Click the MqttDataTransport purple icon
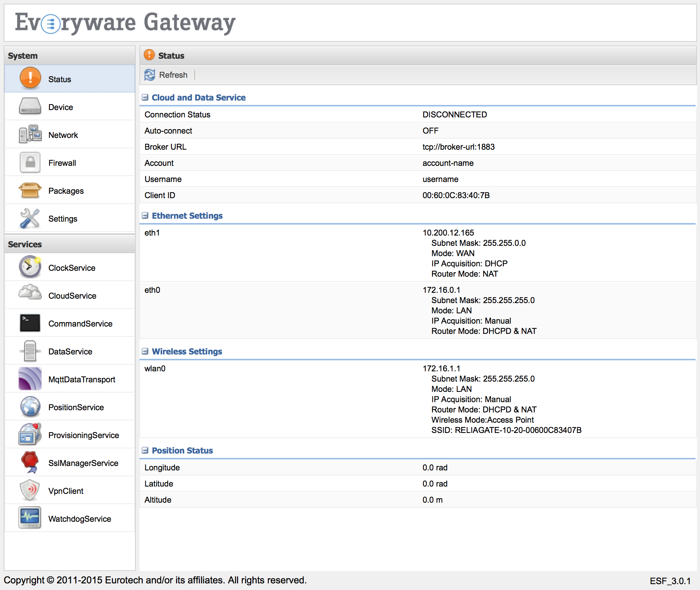700x590 pixels. [30, 379]
